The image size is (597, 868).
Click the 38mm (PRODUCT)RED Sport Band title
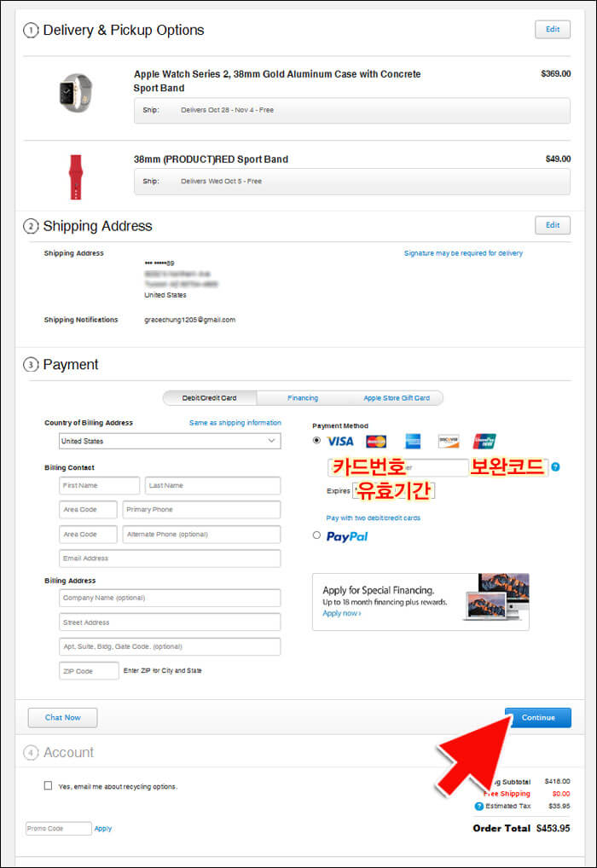[x=211, y=159]
